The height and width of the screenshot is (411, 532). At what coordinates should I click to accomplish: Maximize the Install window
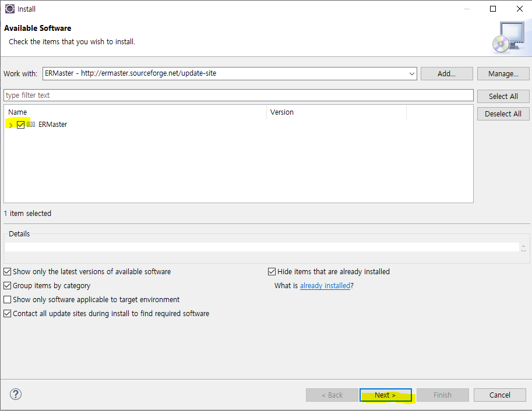click(x=493, y=9)
